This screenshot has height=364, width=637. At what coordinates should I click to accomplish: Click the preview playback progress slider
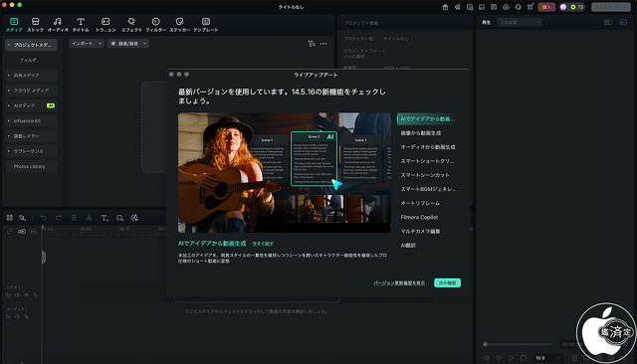pyautogui.click(x=518, y=344)
